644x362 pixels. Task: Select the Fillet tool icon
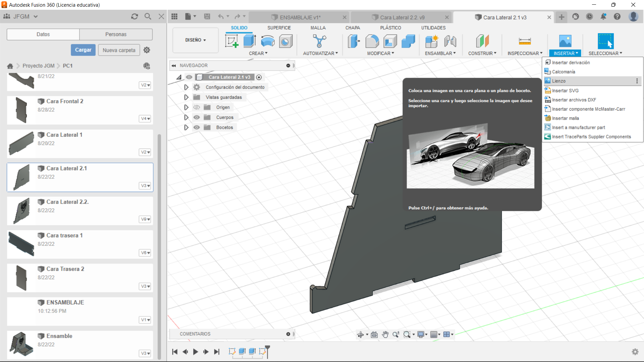[x=372, y=41]
